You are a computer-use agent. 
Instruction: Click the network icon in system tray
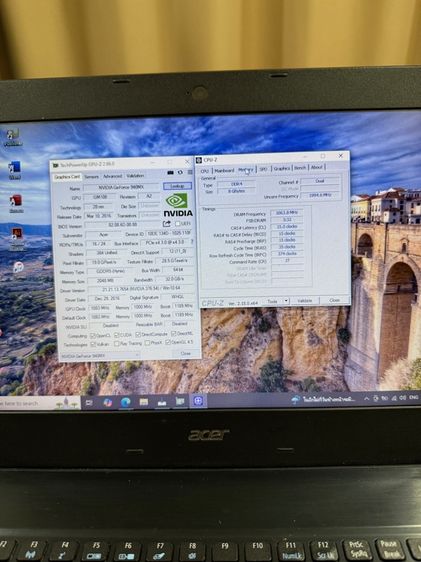[394, 398]
